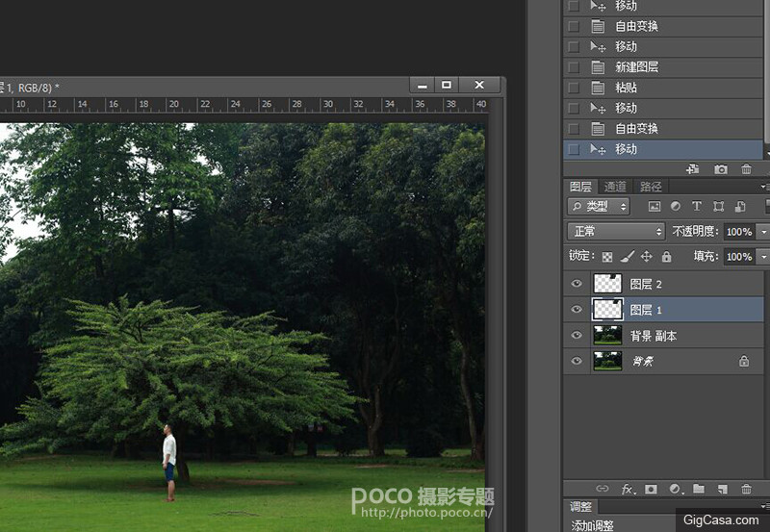Click the 图层 2 layer thumbnail

(607, 284)
